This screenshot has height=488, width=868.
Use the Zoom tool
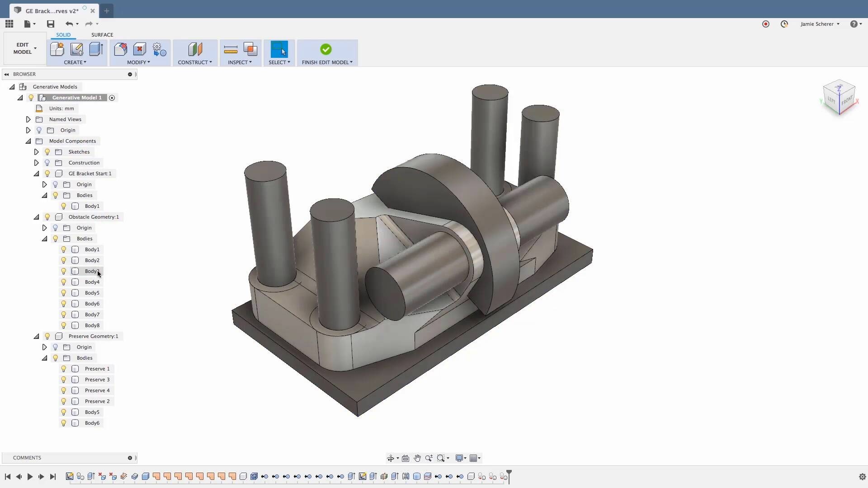tap(429, 458)
